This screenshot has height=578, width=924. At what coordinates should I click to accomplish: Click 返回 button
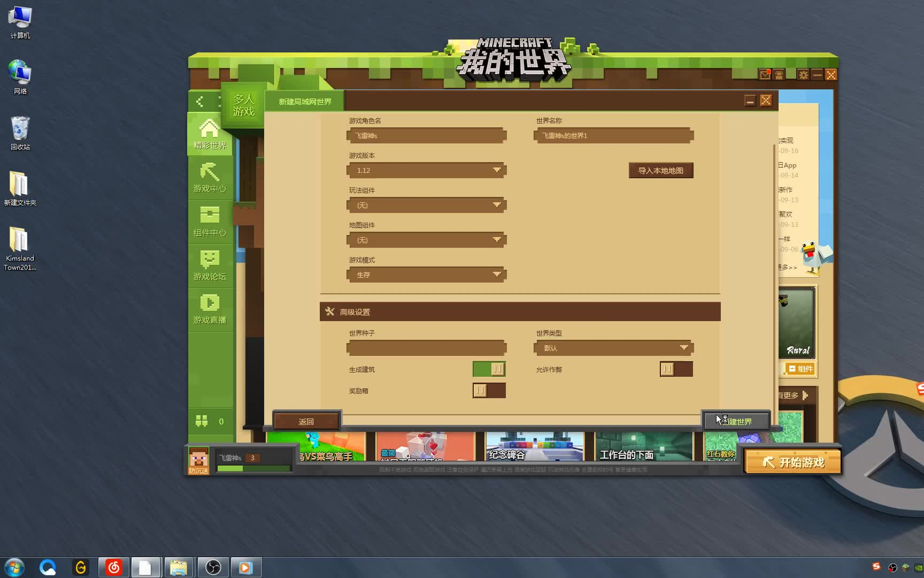[x=306, y=421]
